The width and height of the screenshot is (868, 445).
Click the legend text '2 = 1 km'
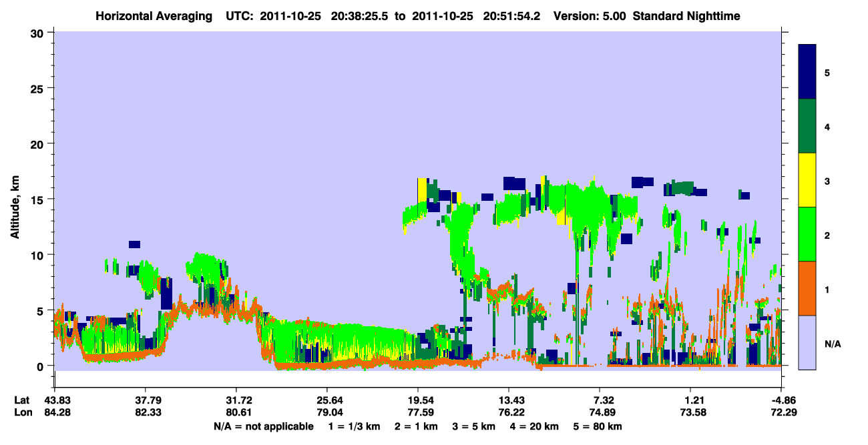point(417,426)
